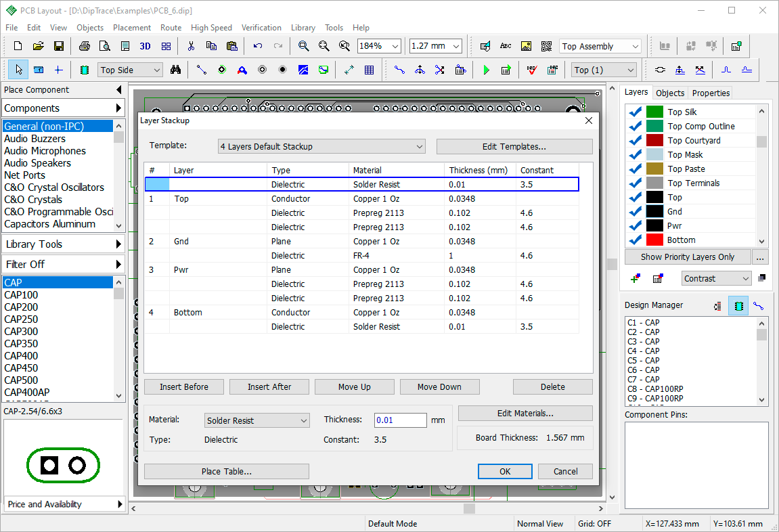Open the Material dropdown showing Solder Resist
This screenshot has width=779, height=532.
(x=257, y=420)
